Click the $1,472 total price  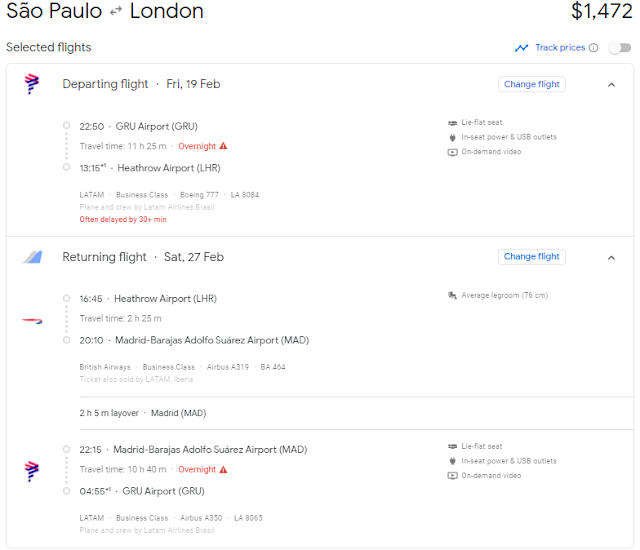[601, 12]
